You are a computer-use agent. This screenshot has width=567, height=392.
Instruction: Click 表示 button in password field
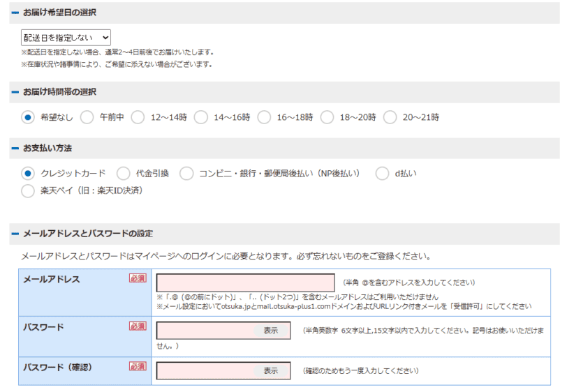[x=270, y=330]
